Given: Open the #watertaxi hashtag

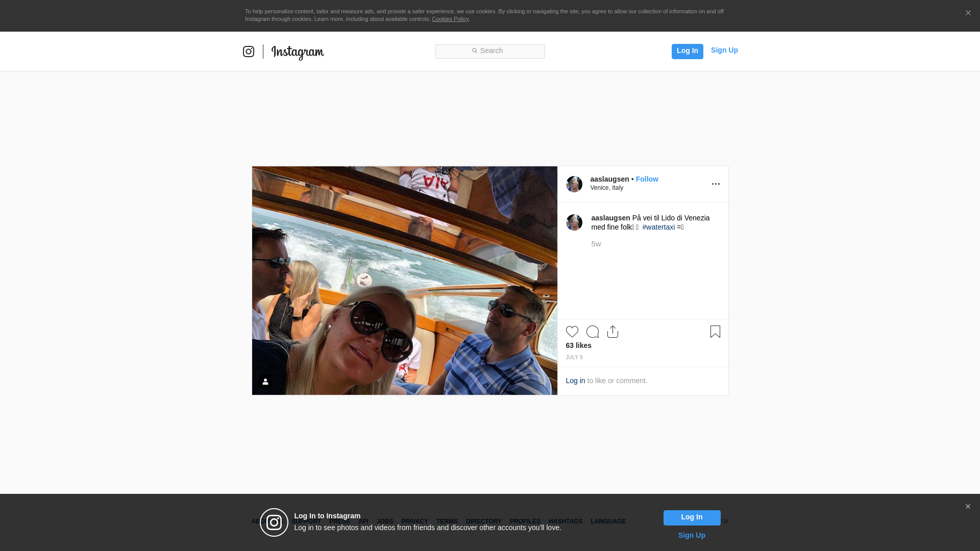Looking at the screenshot, I should click(658, 227).
